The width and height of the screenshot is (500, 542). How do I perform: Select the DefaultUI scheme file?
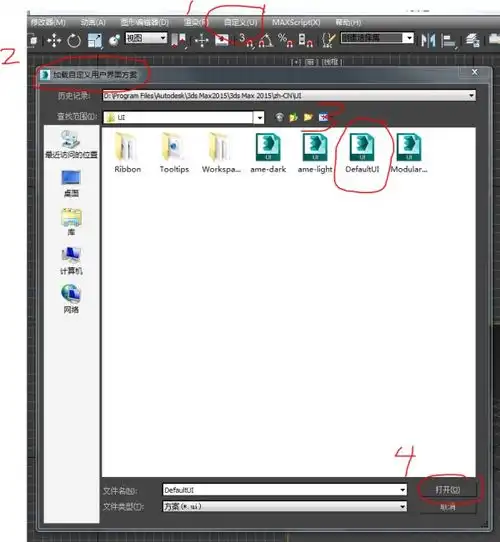click(362, 153)
